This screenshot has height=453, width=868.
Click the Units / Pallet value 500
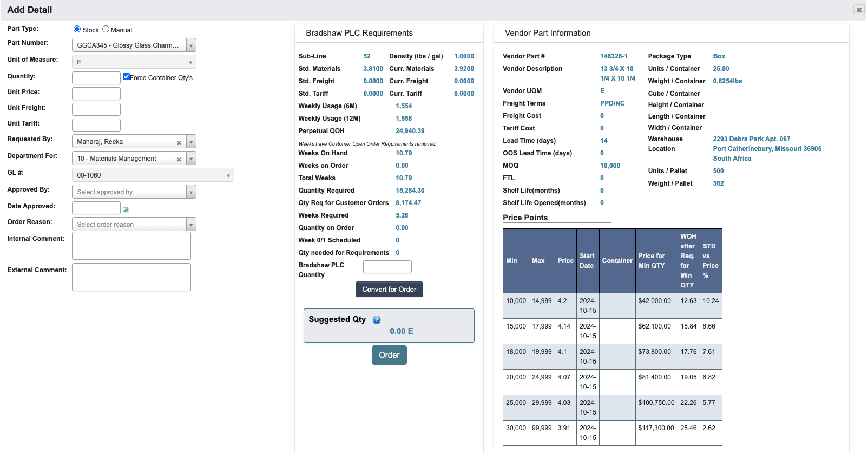(x=718, y=171)
